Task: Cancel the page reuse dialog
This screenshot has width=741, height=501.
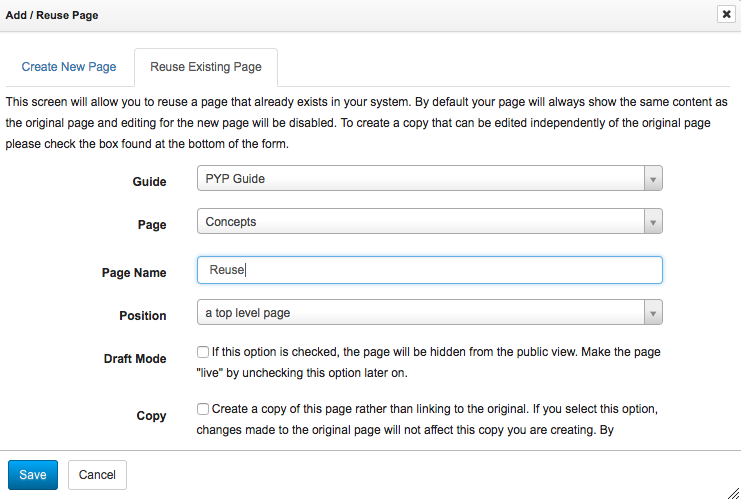Action: pyautogui.click(x=97, y=475)
